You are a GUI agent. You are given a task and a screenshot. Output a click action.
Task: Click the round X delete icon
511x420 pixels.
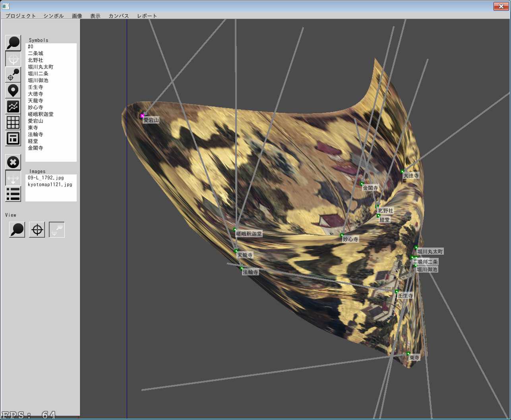tap(13, 162)
